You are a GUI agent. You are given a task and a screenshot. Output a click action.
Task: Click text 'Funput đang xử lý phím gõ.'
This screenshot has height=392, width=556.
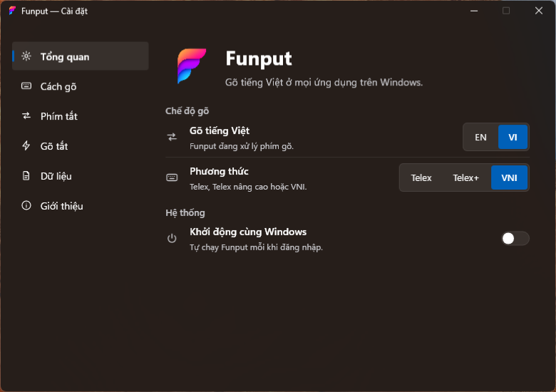[x=242, y=146]
